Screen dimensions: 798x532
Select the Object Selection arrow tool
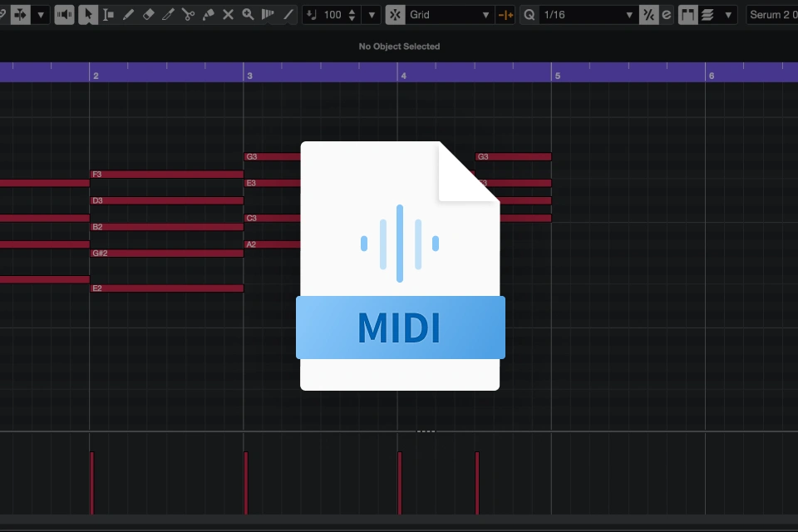(x=88, y=15)
